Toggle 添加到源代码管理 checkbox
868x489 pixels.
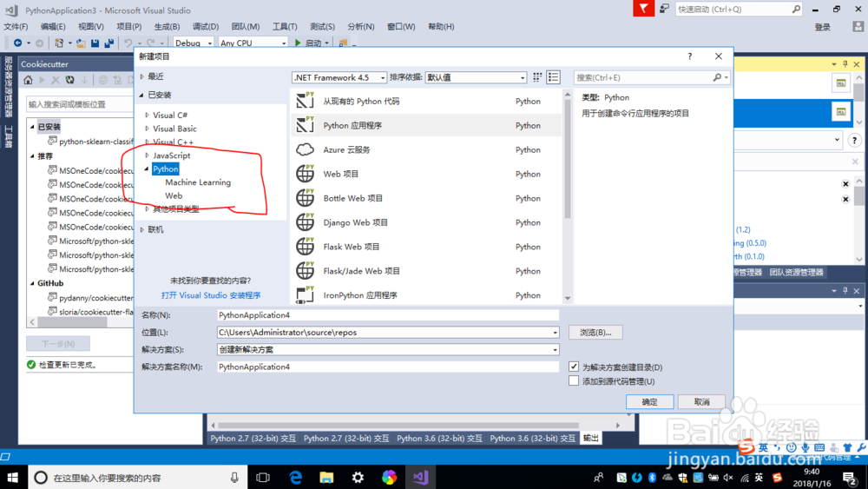pos(574,381)
